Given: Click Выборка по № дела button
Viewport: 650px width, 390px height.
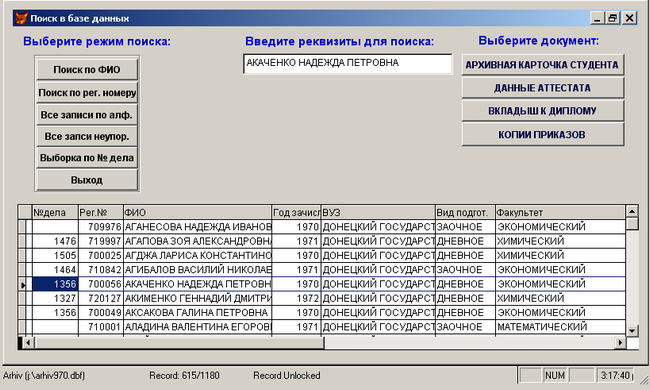Looking at the screenshot, I should tap(87, 158).
